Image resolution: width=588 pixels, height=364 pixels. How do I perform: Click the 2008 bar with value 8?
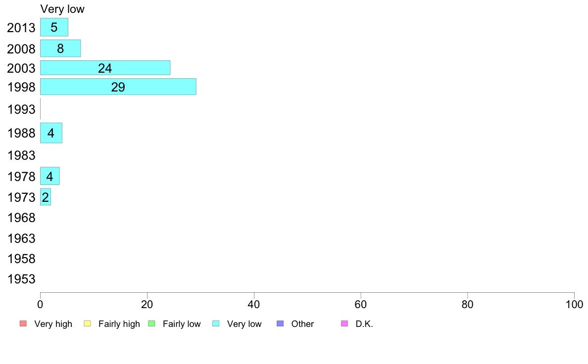[x=60, y=48]
